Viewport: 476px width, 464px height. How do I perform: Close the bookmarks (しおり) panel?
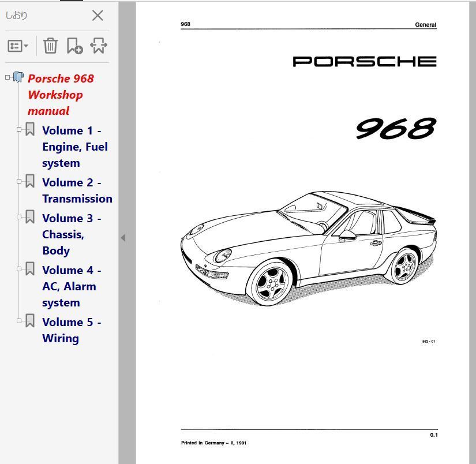pos(98,15)
